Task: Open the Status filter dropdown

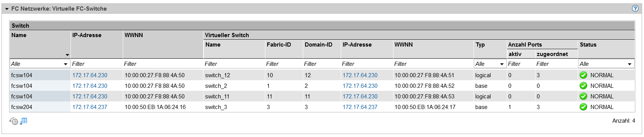Action: 606,64
